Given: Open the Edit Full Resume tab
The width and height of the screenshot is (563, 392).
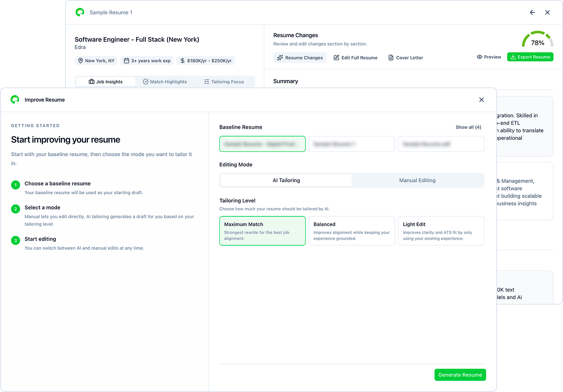Looking at the screenshot, I should [355, 58].
